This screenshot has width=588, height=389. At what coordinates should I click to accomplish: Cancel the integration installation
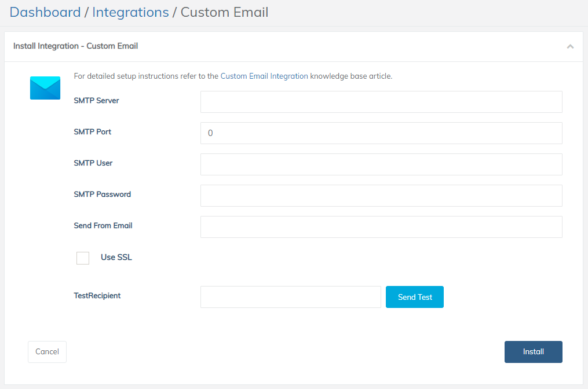47,352
